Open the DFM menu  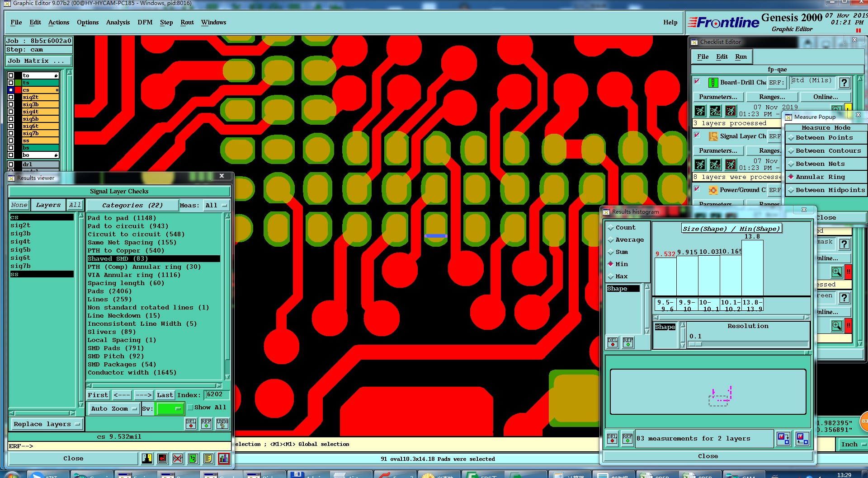(145, 22)
